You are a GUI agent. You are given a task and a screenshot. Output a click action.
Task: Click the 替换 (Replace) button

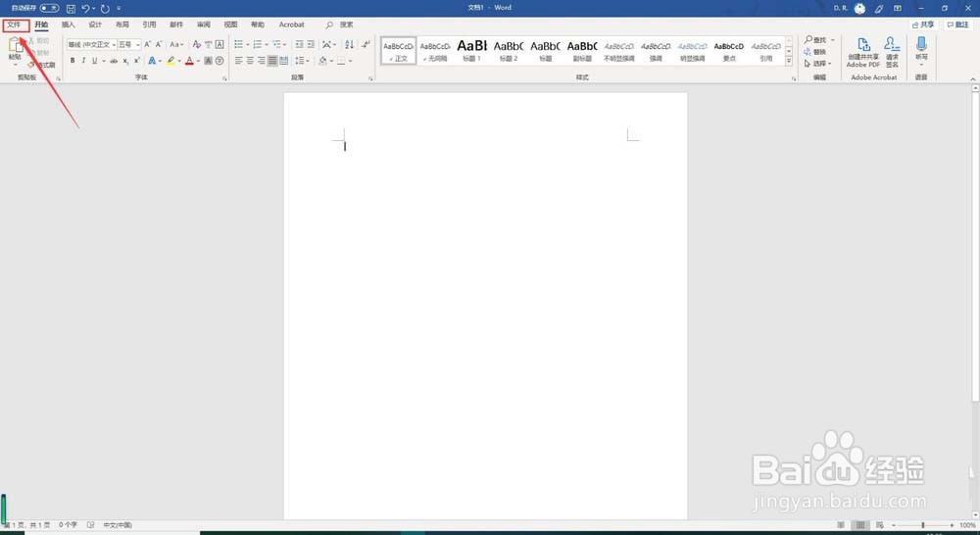tap(816, 52)
